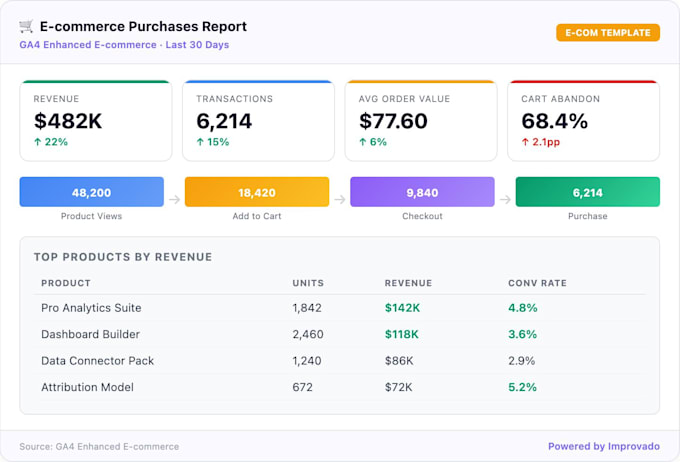Click the shopping cart icon beside the title
This screenshot has width=680, height=462.
[26, 26]
